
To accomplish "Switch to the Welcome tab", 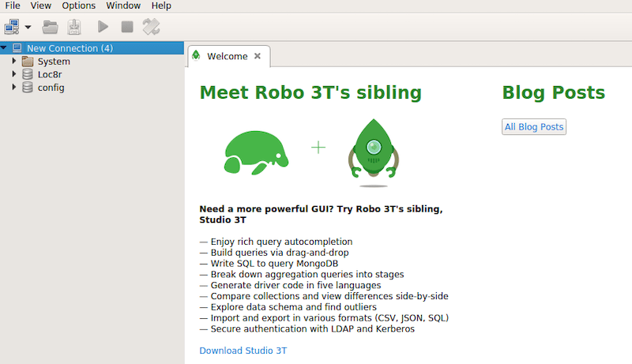I will 228,56.
